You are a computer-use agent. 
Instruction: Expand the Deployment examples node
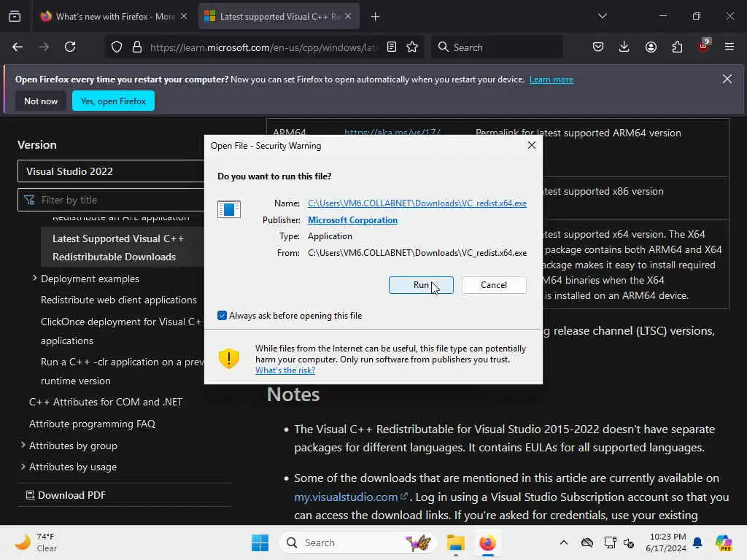pyautogui.click(x=34, y=278)
